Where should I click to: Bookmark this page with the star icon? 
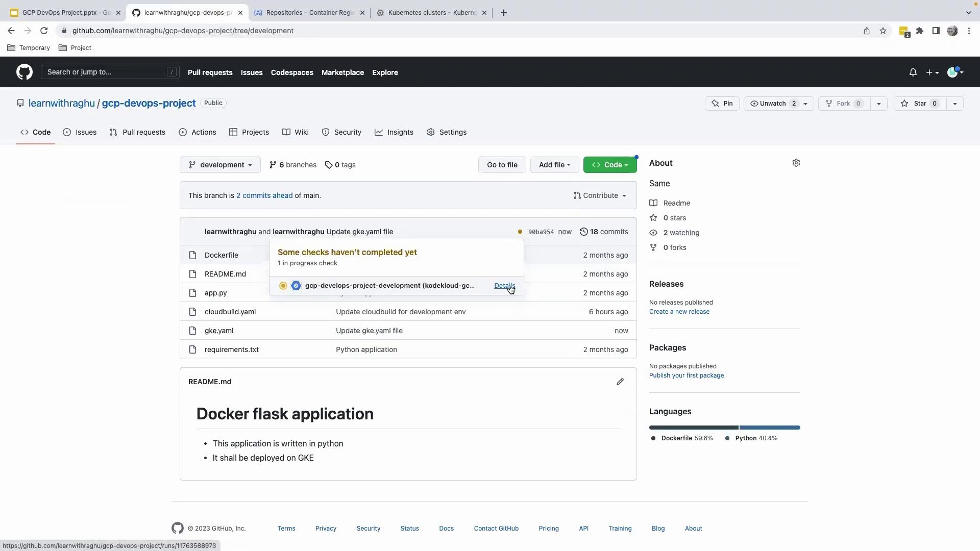883,31
